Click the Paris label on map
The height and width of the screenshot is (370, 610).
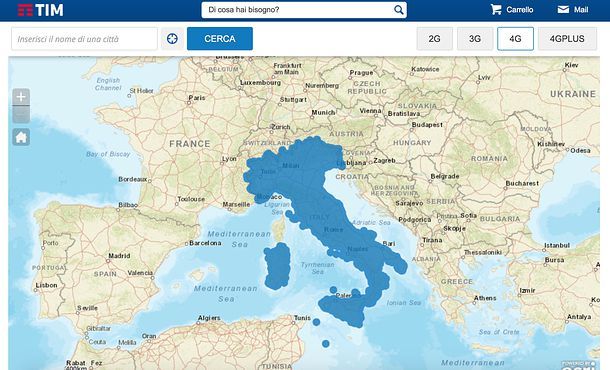pos(196,98)
